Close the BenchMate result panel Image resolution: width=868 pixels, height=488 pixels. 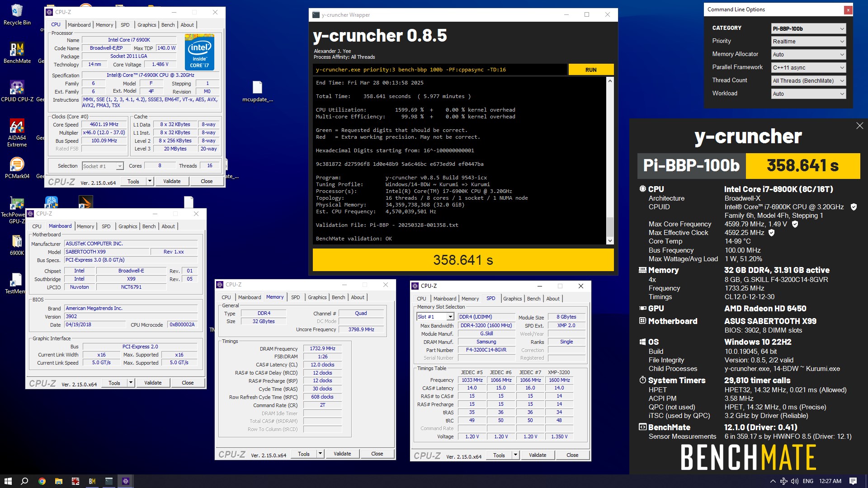pyautogui.click(x=859, y=126)
